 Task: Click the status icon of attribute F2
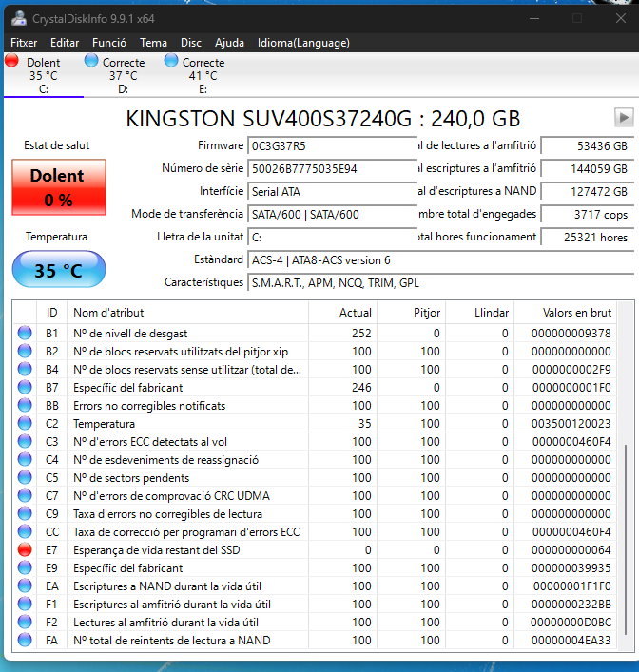(25, 622)
